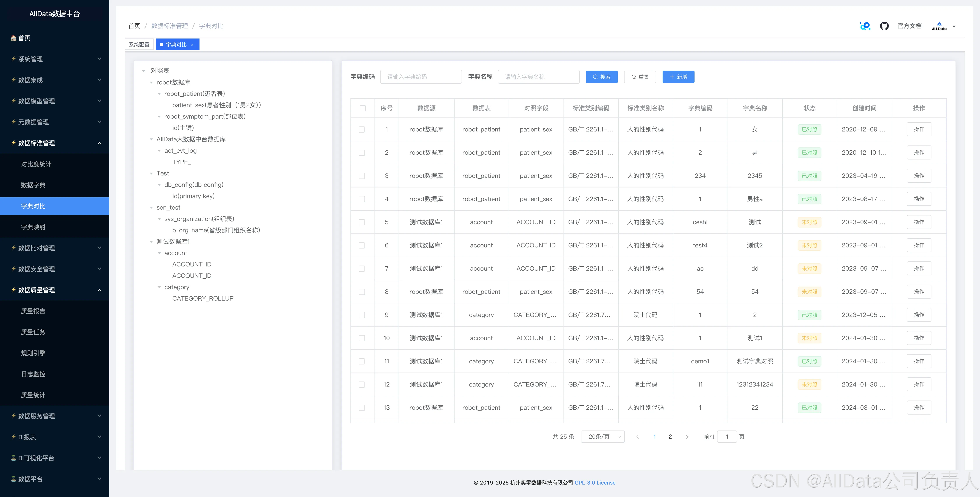Select the checkbox for row 11
This screenshot has height=497, width=980.
point(362,361)
